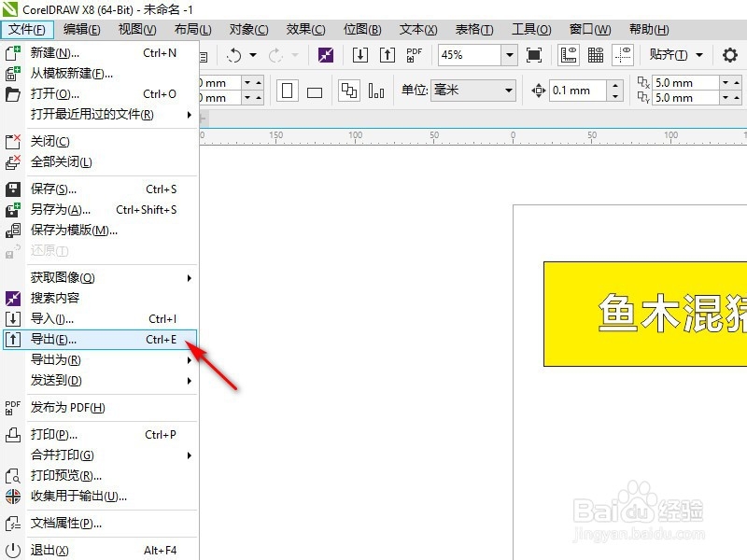747x560 pixels.
Task: Click the Publish to PDF toolbar icon
Action: coord(414,55)
